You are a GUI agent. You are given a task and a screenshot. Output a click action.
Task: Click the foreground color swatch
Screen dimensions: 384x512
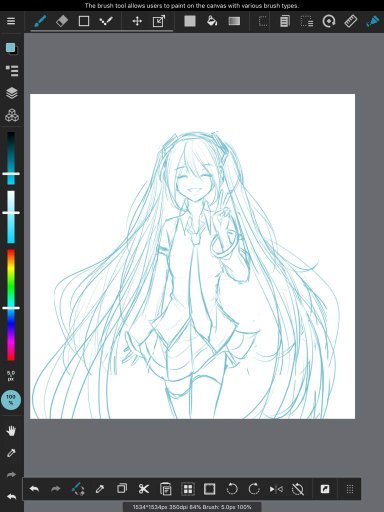(10, 48)
